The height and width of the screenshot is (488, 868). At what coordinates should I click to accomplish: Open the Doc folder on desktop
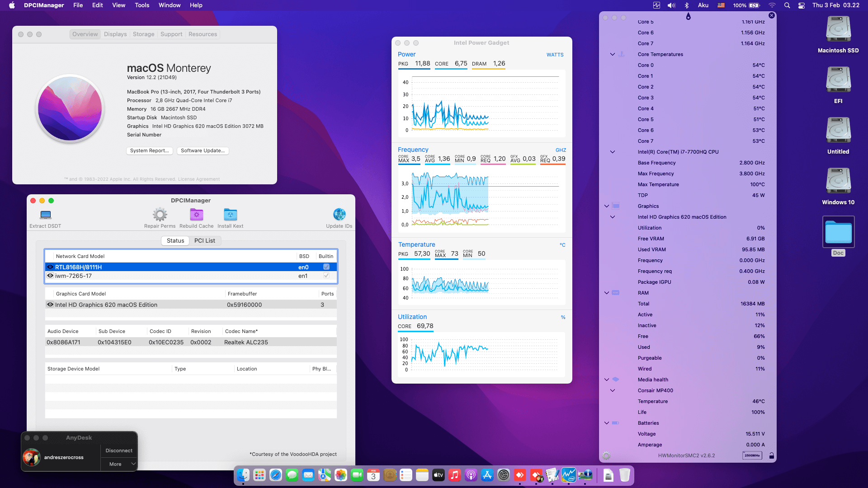[x=838, y=232]
